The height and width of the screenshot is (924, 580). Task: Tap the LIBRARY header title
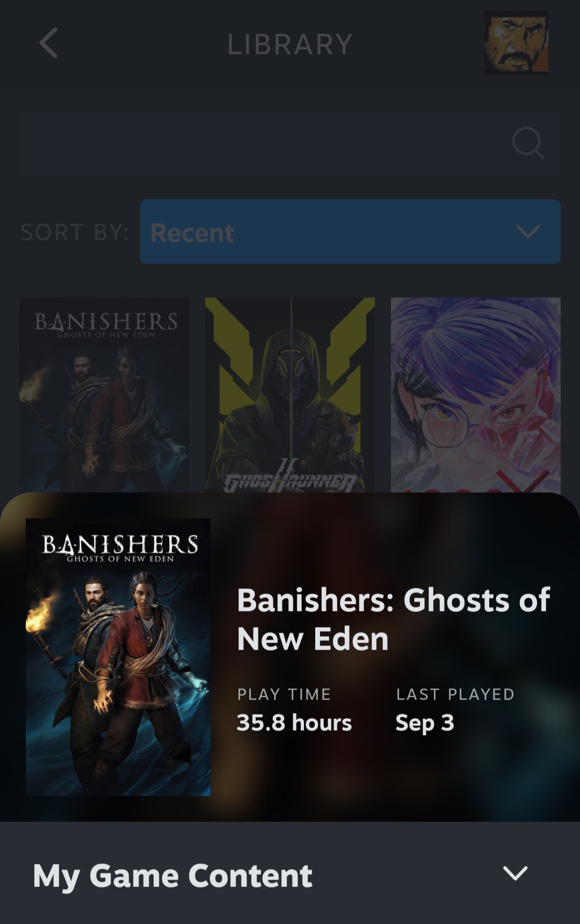[x=290, y=44]
